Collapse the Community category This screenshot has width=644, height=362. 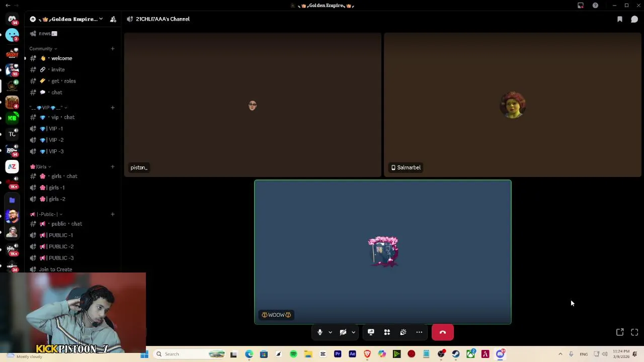[43, 49]
